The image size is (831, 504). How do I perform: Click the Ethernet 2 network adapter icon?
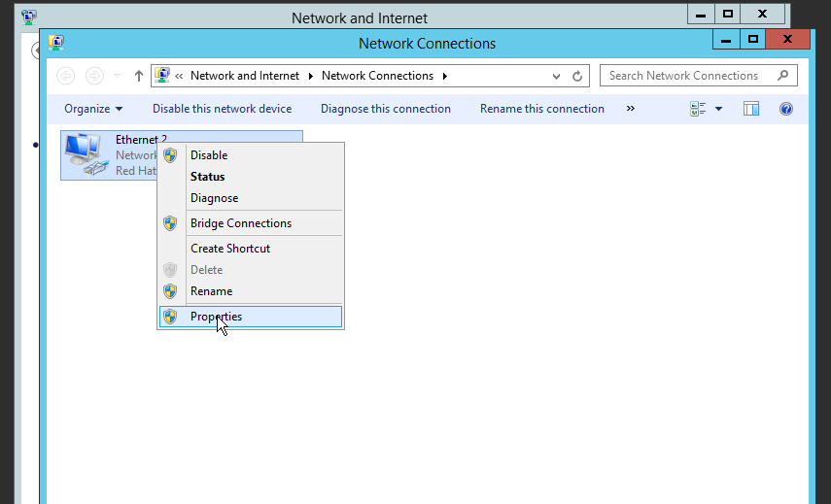click(85, 154)
